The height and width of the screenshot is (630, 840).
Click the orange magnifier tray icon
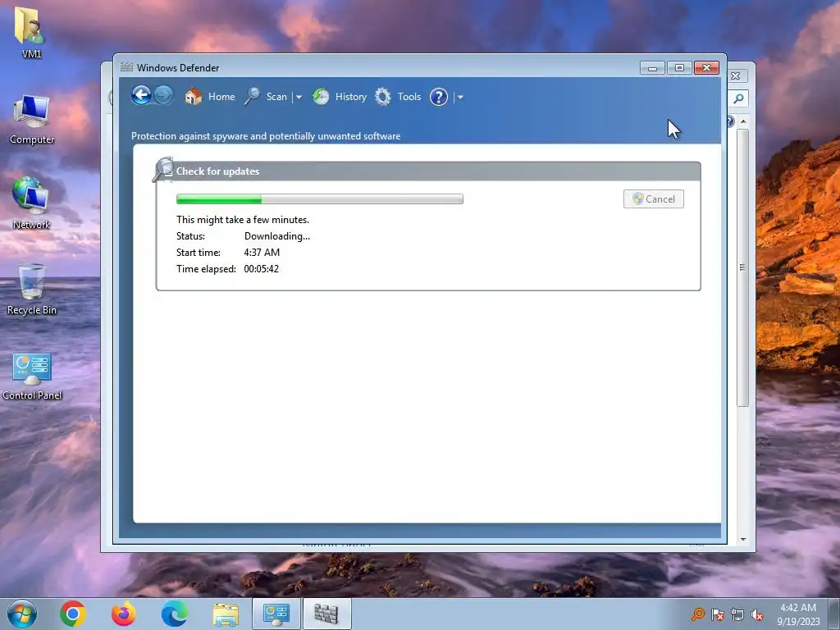click(x=697, y=614)
